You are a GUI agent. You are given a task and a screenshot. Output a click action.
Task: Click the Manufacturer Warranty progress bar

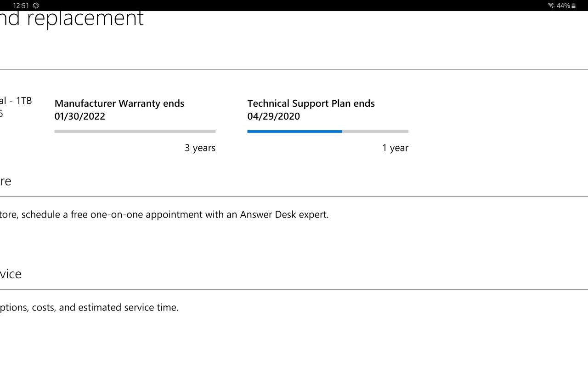135,132
